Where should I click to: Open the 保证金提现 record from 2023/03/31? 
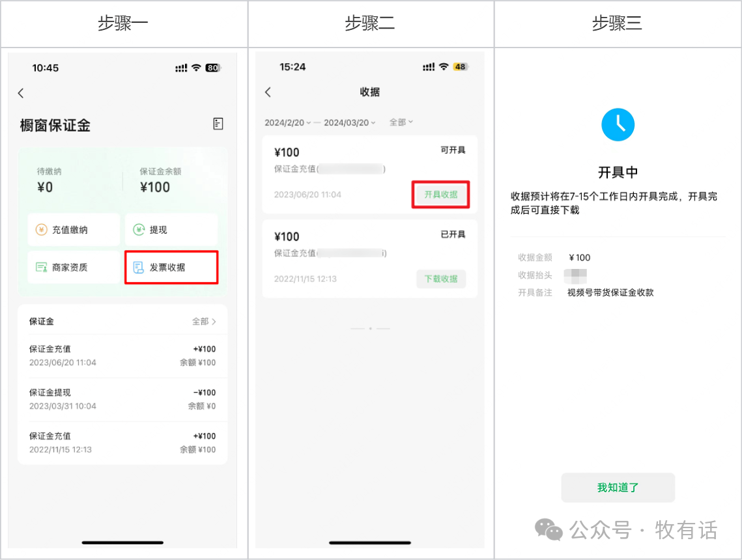coord(122,400)
